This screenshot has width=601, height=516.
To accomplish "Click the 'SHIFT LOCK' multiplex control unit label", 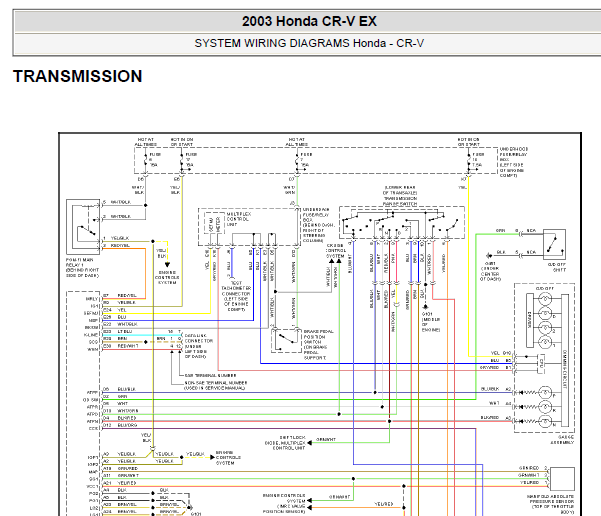I will (x=285, y=442).
